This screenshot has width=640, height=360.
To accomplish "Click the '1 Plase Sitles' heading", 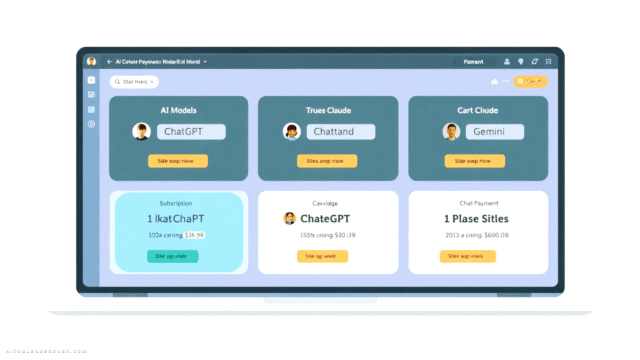I will 476,219.
